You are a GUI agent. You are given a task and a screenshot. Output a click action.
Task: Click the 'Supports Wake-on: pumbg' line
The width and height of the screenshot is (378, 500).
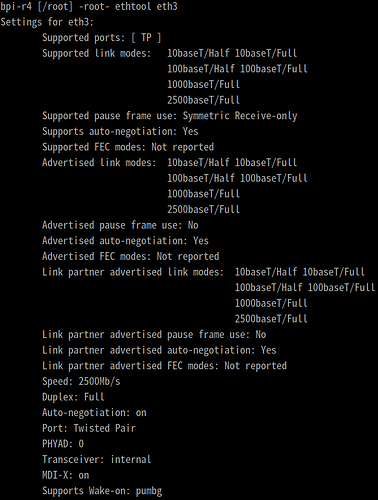pyautogui.click(x=102, y=491)
